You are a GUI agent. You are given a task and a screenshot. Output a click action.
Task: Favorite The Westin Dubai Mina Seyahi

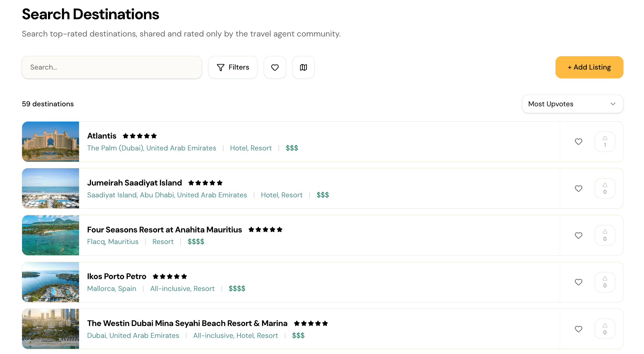click(x=578, y=329)
